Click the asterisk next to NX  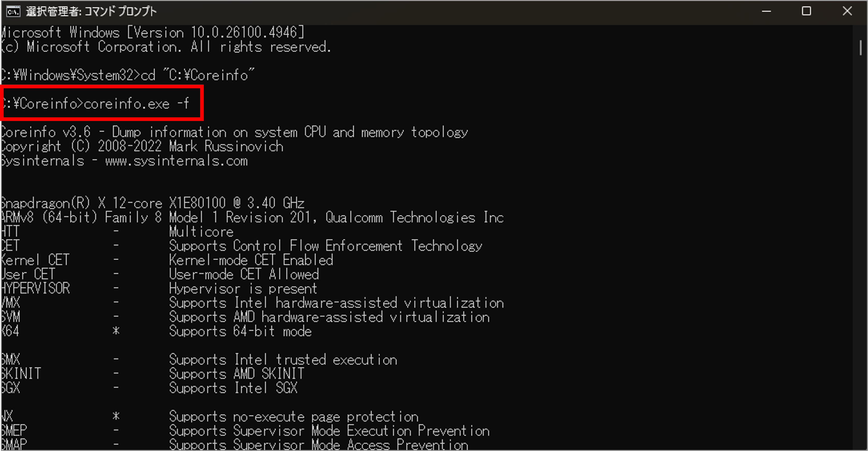coord(116,417)
